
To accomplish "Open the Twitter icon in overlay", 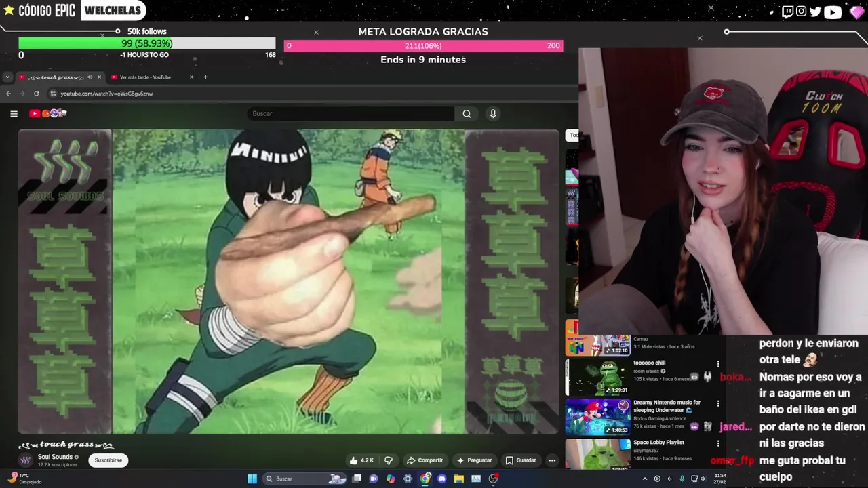I will tap(815, 12).
